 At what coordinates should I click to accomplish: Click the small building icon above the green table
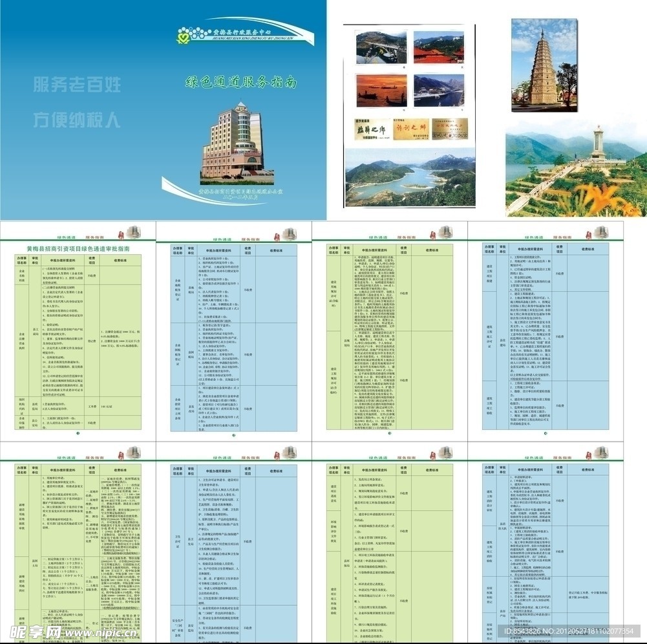tap(134, 232)
